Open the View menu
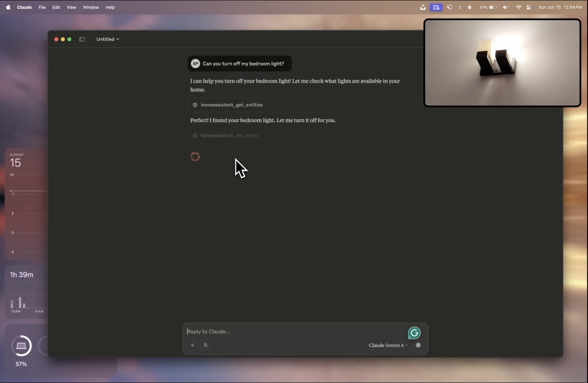This screenshot has height=383, width=588. point(71,7)
